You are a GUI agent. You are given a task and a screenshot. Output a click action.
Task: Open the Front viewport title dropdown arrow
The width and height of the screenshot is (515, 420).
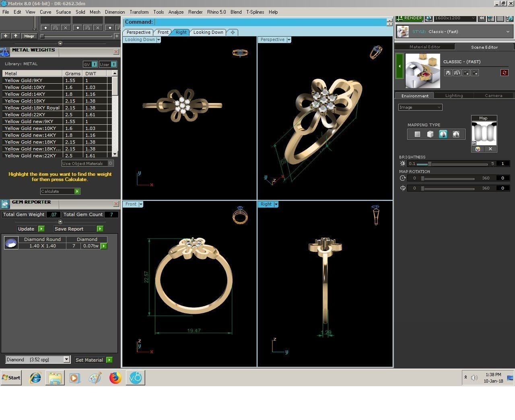(x=140, y=204)
